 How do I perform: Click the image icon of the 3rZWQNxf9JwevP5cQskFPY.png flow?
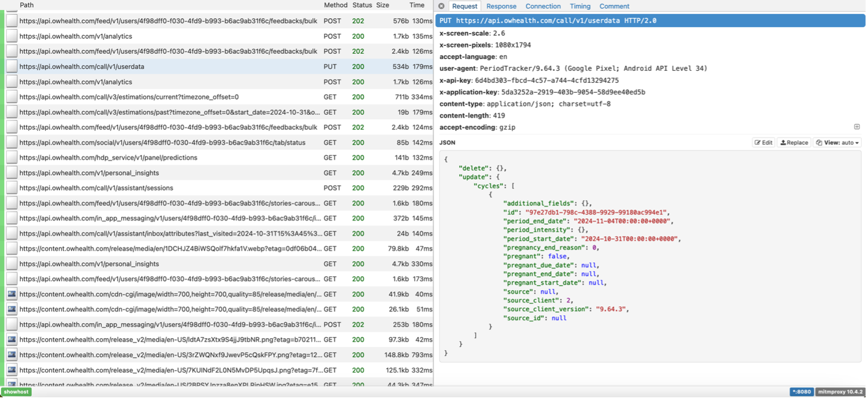tap(12, 355)
